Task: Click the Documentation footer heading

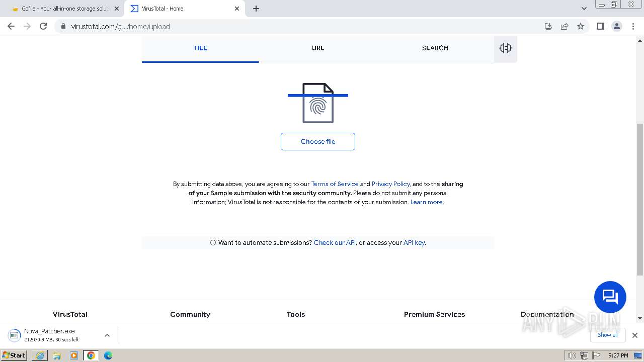Action: (x=547, y=314)
